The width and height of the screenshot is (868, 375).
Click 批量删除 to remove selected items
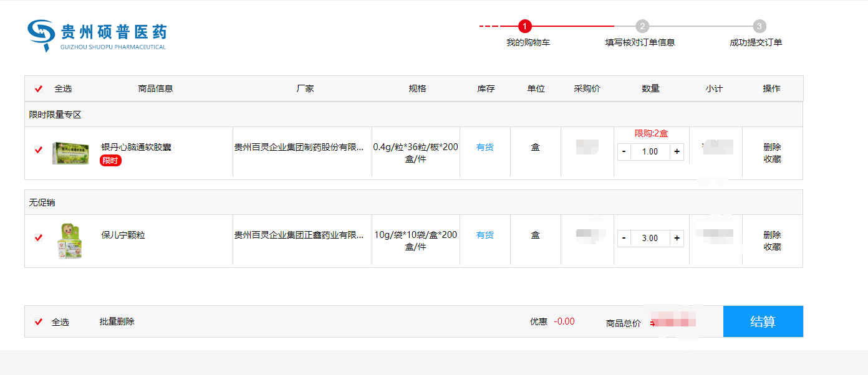(x=117, y=321)
